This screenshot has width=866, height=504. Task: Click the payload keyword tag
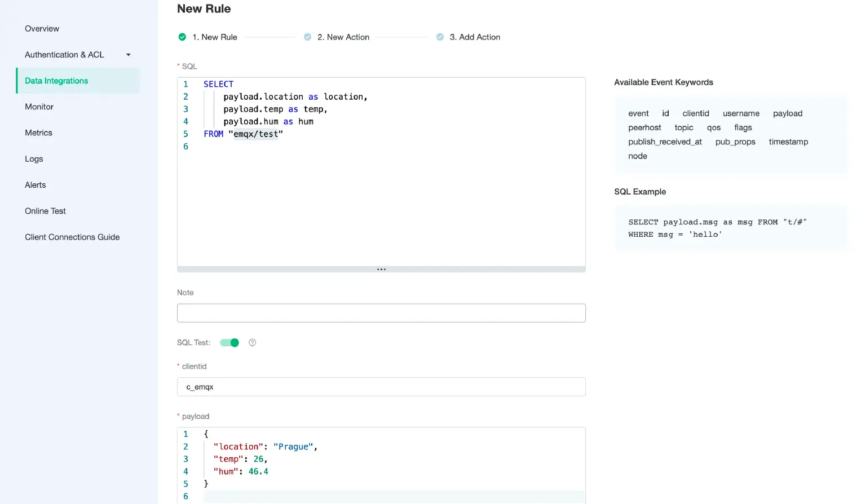[x=788, y=113]
